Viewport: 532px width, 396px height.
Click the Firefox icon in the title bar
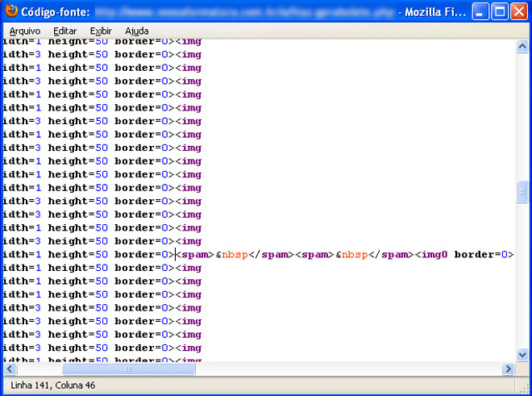[x=11, y=12]
